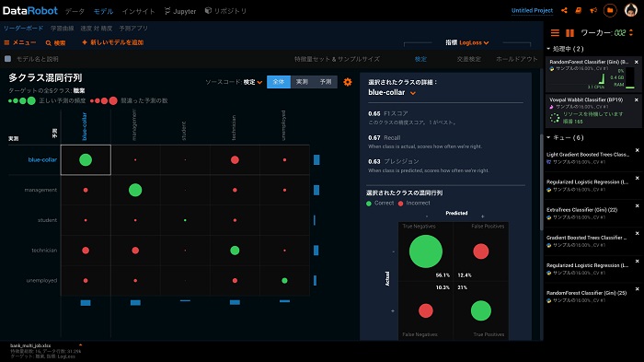644x362 pixels.
Task: Open the Jupyter menu
Action: pos(180,12)
